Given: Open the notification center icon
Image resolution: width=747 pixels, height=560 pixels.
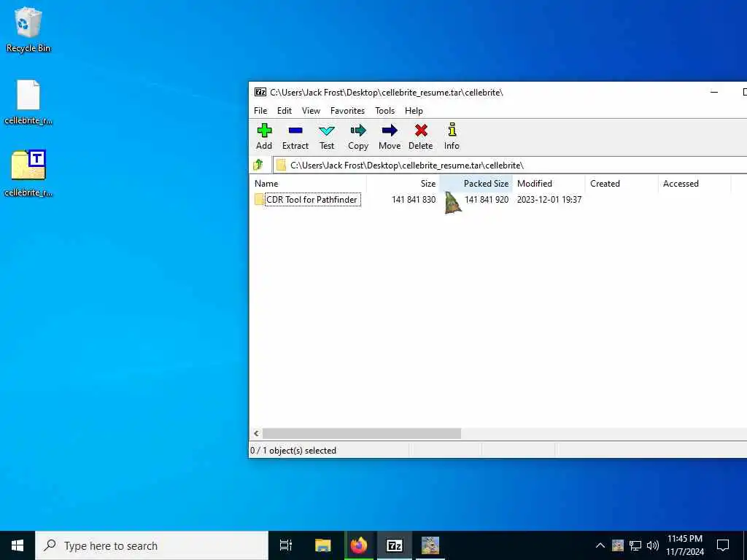Looking at the screenshot, I should [723, 545].
